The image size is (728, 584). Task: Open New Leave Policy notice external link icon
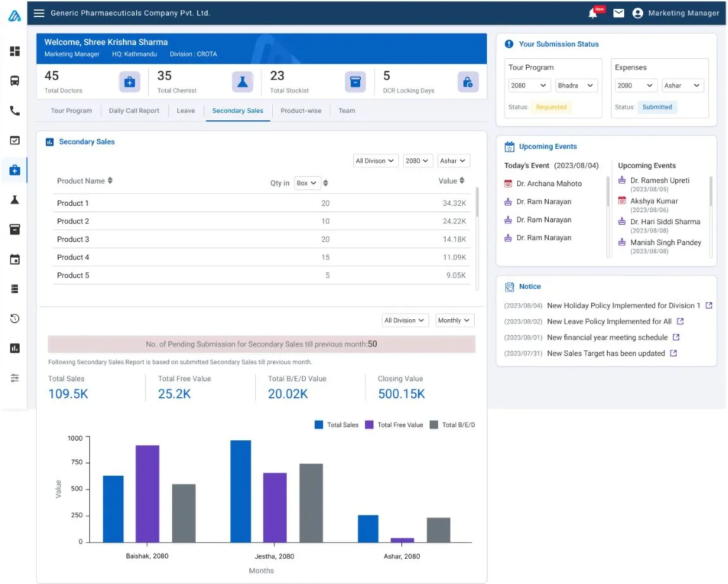point(680,322)
